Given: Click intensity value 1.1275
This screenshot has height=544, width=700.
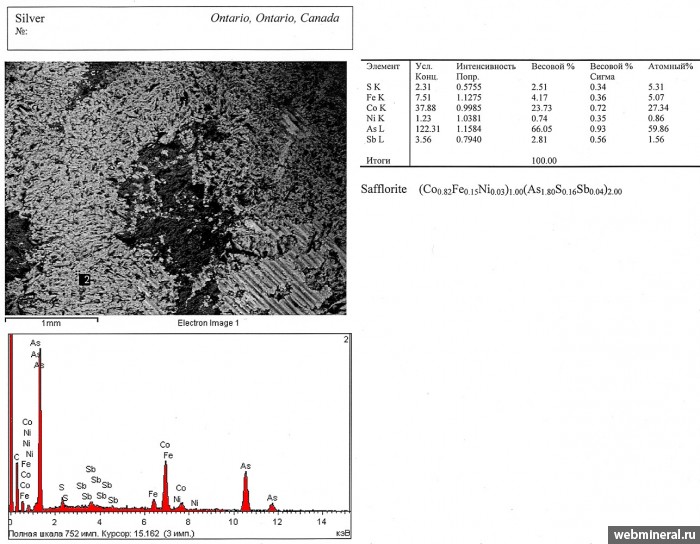Looking at the screenshot, I should click(469, 97).
